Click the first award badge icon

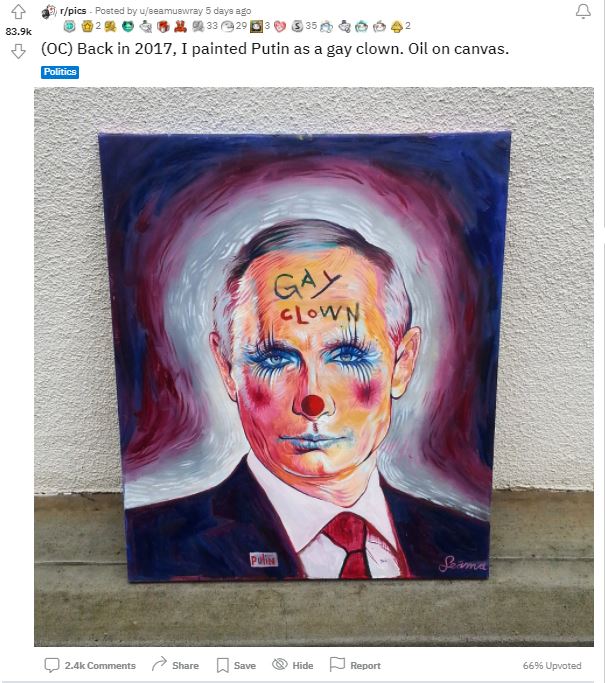(x=70, y=27)
